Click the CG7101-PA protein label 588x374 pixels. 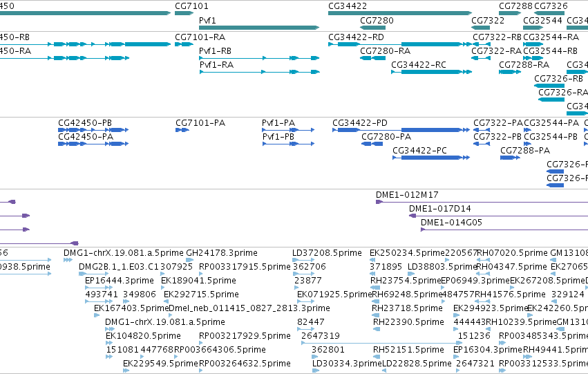200,123
